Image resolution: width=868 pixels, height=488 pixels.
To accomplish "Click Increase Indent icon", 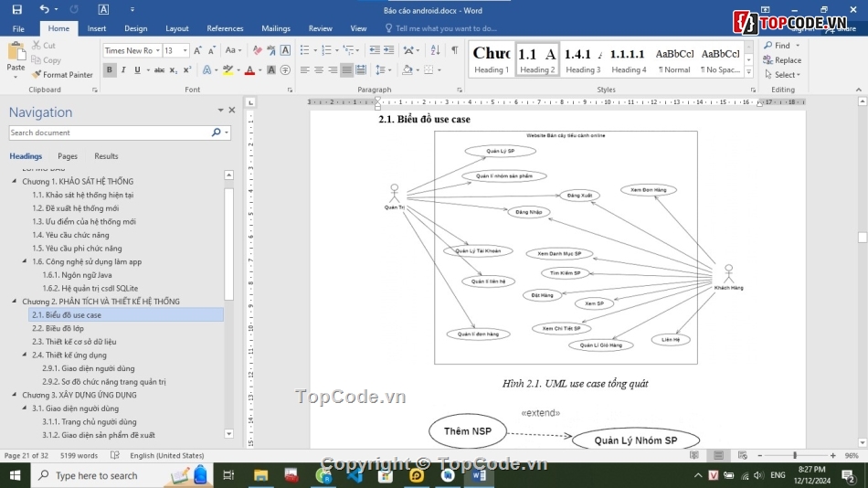I will tap(389, 50).
